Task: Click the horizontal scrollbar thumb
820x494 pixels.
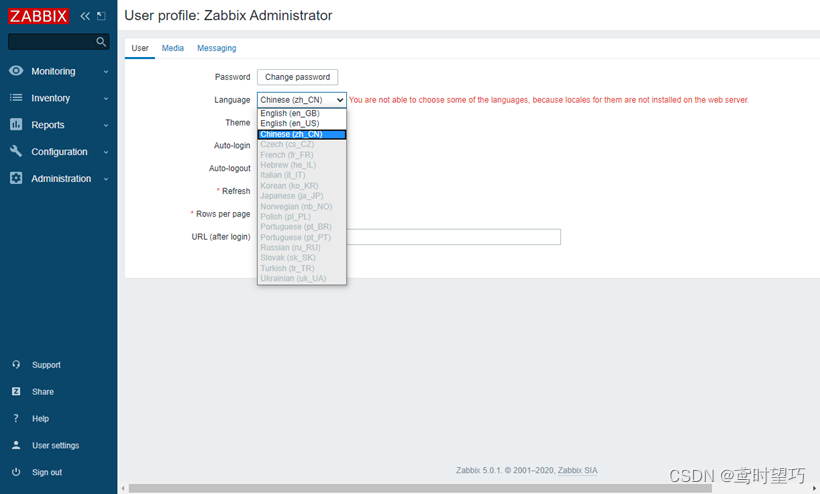Action: tap(420, 488)
